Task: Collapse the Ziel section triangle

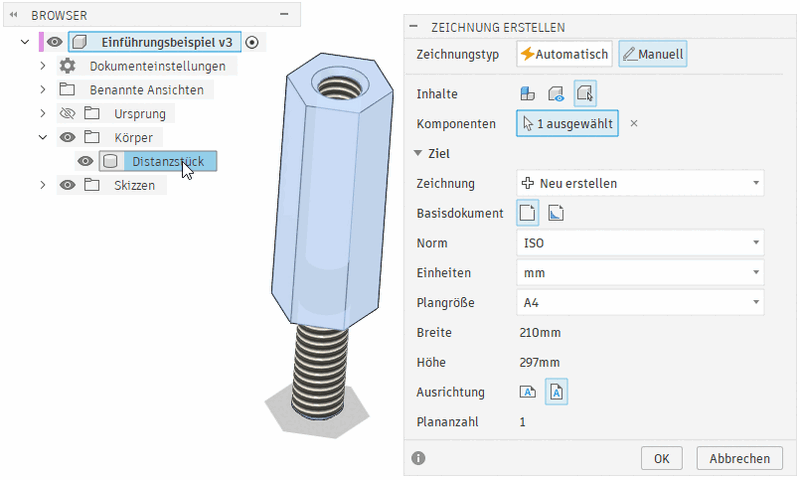Action: (418, 153)
